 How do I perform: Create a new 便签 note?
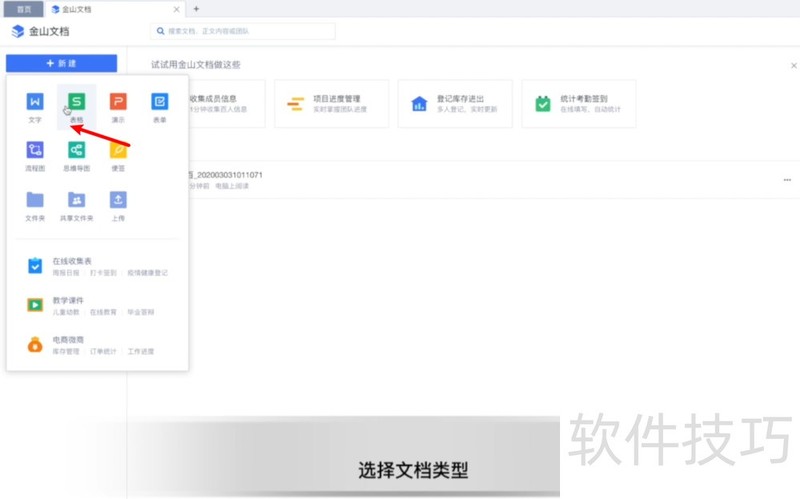(x=118, y=151)
